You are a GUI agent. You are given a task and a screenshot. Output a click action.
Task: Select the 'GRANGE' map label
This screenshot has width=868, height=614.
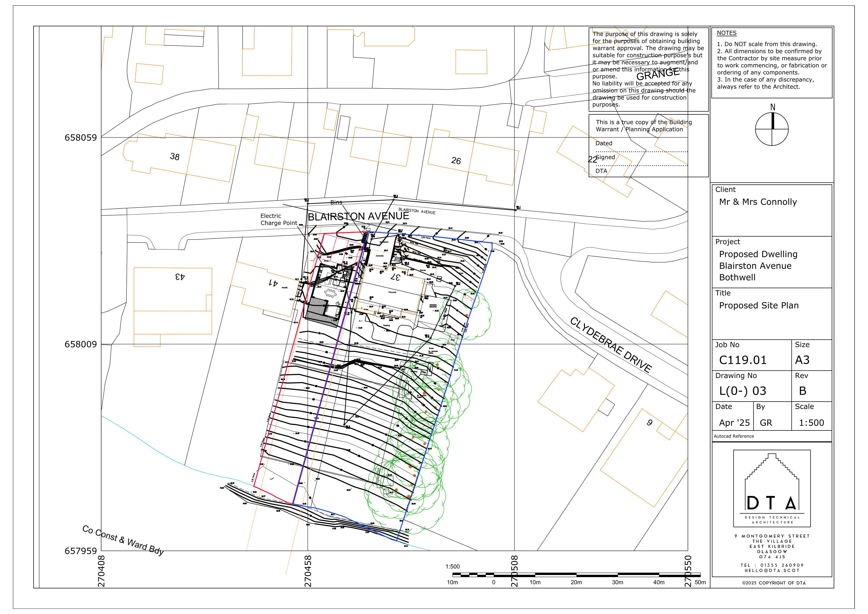coord(658,75)
